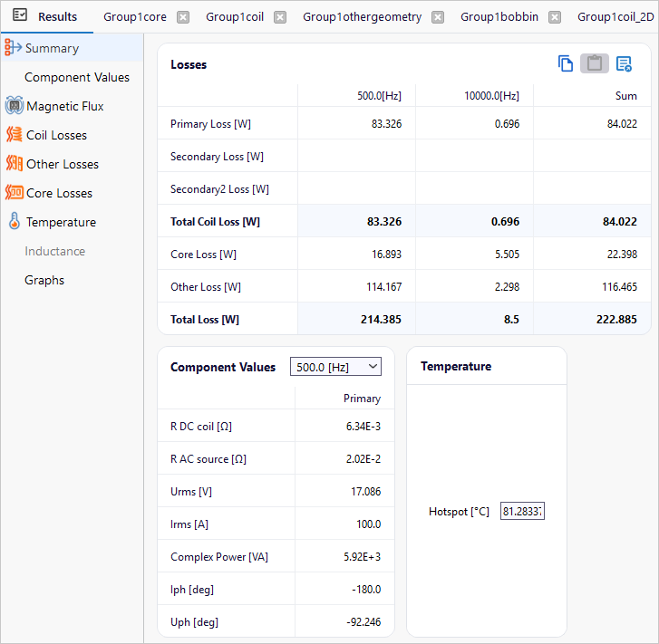Click the R DC coil value 6.34E-3
This screenshot has width=659, height=644.
(x=363, y=427)
